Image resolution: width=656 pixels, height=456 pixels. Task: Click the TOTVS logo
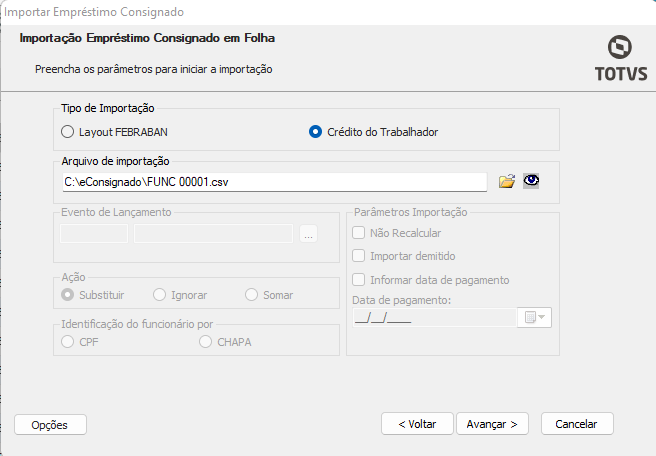621,59
